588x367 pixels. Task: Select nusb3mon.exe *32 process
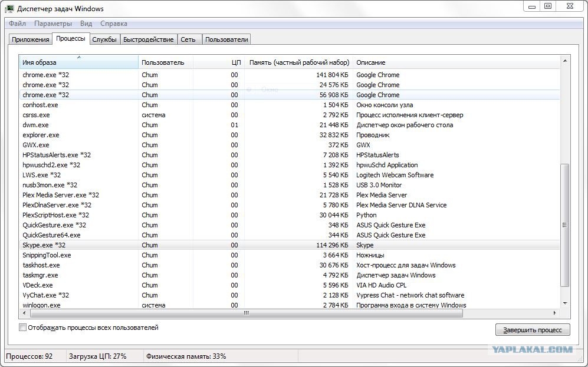pyautogui.click(x=290, y=185)
